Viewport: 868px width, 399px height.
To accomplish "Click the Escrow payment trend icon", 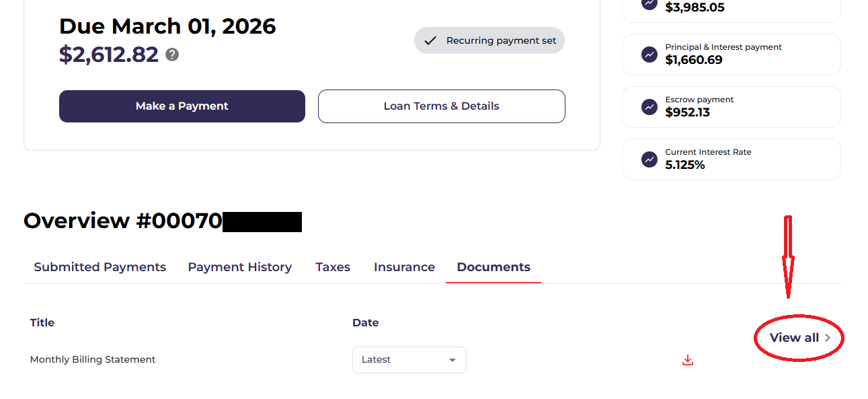I will 649,107.
